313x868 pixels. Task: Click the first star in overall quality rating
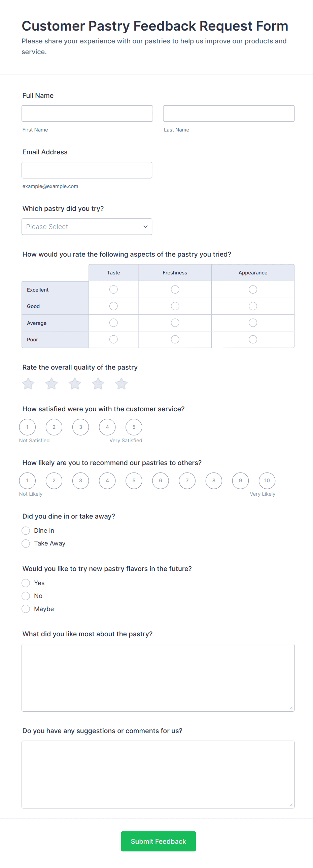point(28,384)
